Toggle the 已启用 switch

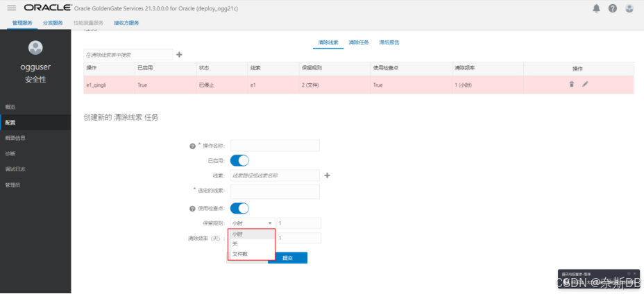(239, 160)
